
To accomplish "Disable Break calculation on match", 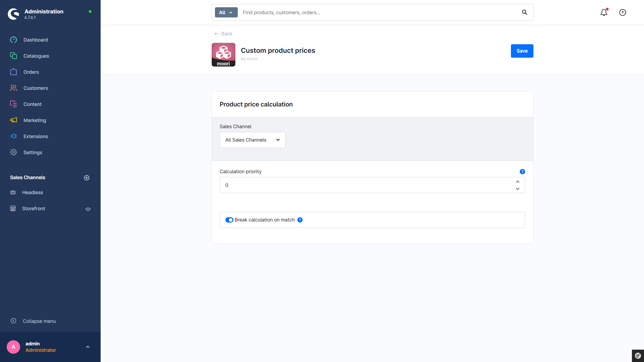I will (x=230, y=220).
